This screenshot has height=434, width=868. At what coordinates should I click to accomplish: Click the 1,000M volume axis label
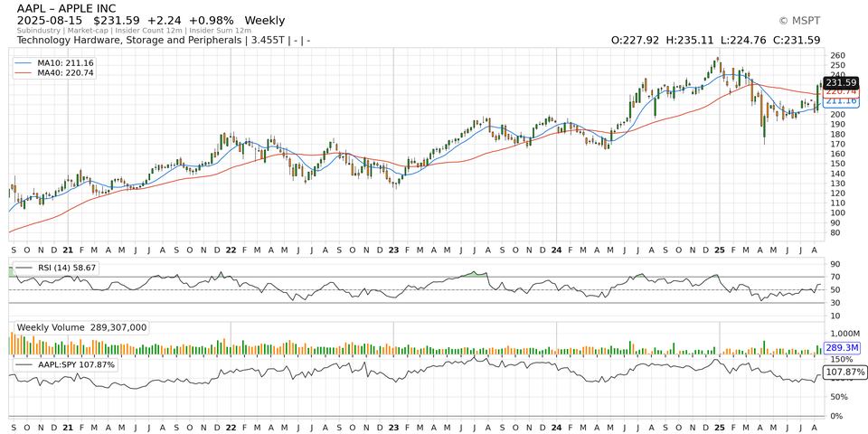[x=844, y=334]
